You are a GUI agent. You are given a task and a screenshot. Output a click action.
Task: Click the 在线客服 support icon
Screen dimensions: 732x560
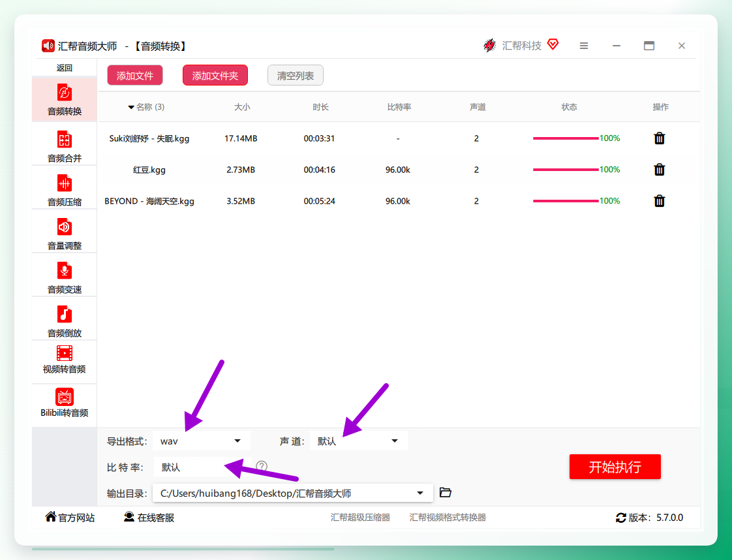pos(129,516)
